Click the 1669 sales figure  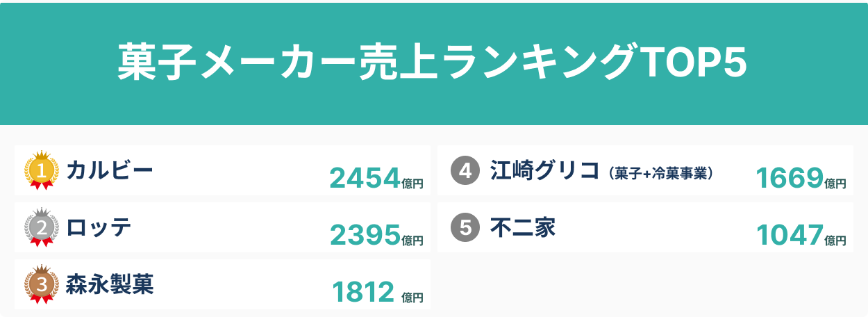tap(789, 179)
